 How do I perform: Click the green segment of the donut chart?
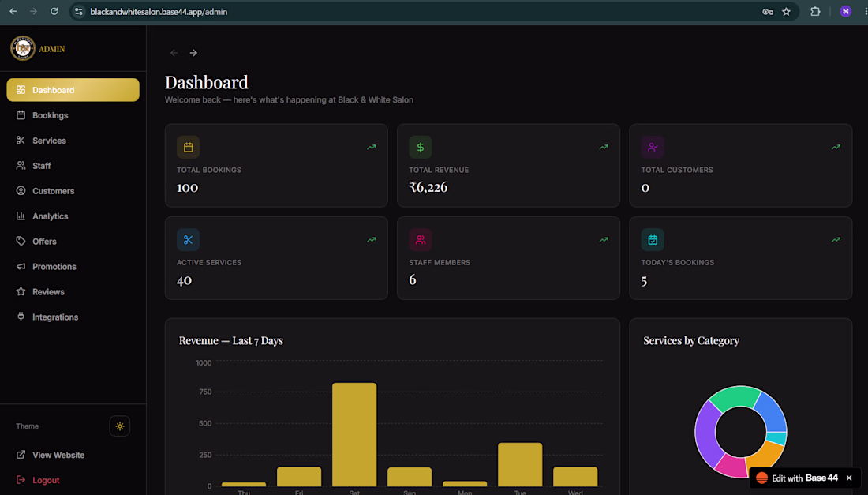[735, 396]
